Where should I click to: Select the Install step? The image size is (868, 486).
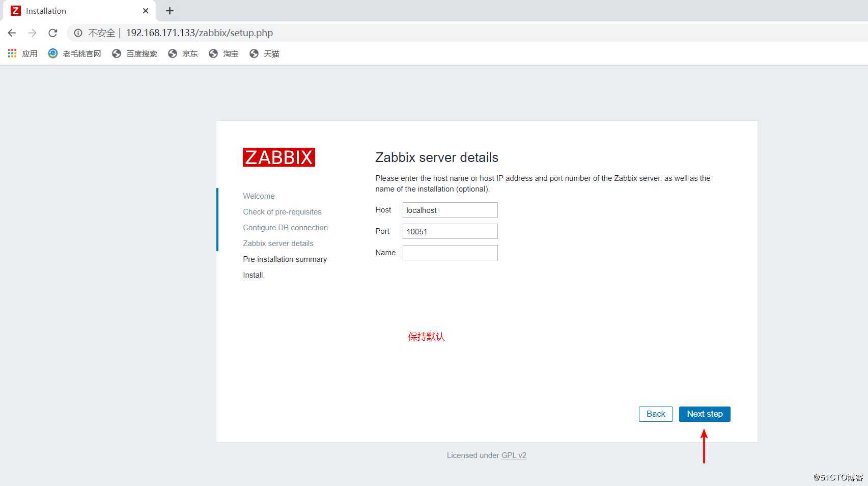(x=253, y=275)
